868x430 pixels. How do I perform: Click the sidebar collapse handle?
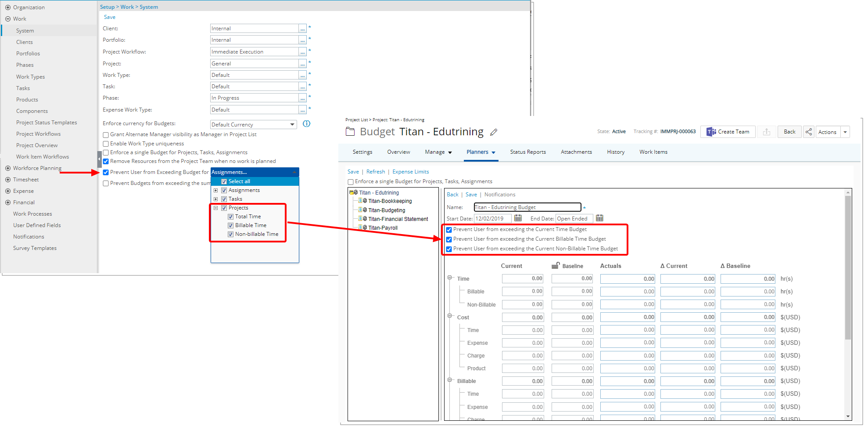click(x=99, y=159)
